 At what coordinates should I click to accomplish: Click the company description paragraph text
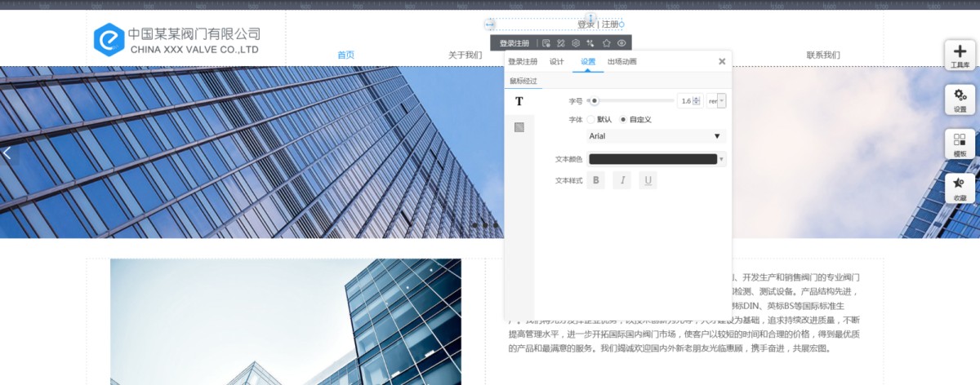tap(683, 313)
